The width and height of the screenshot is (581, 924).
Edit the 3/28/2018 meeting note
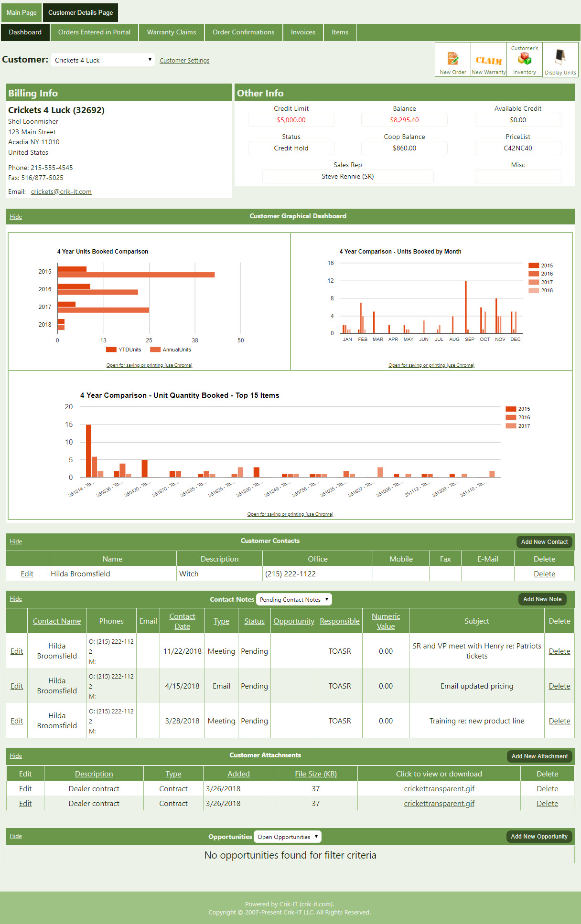(17, 721)
